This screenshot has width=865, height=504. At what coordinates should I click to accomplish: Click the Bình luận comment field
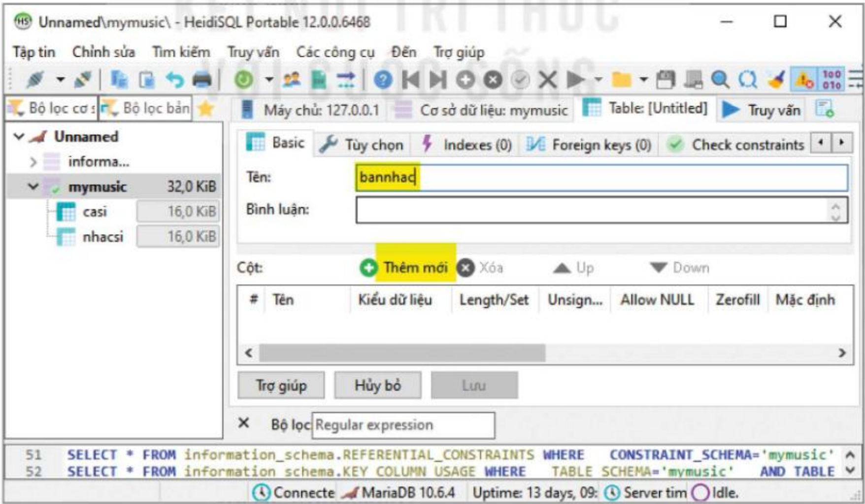pos(601,210)
